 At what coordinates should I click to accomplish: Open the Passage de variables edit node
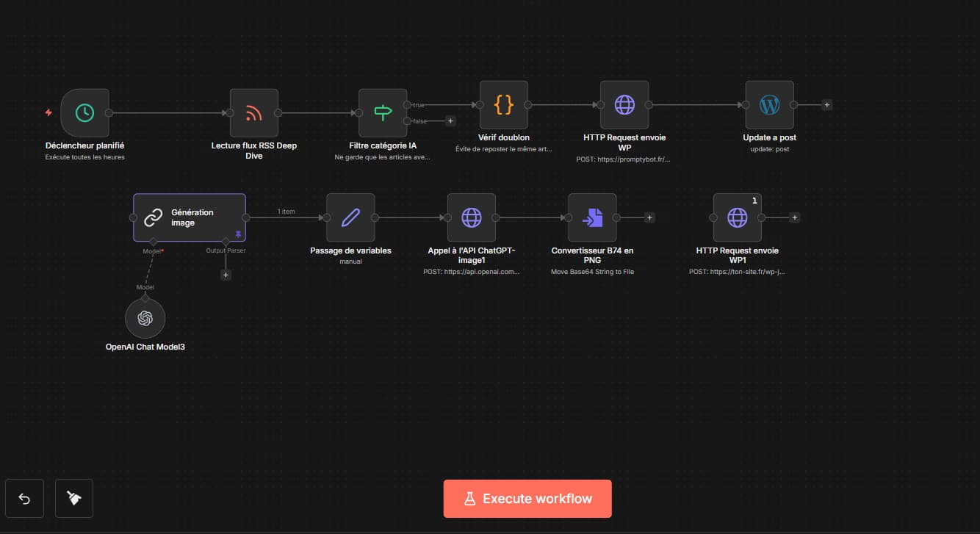[x=350, y=217]
